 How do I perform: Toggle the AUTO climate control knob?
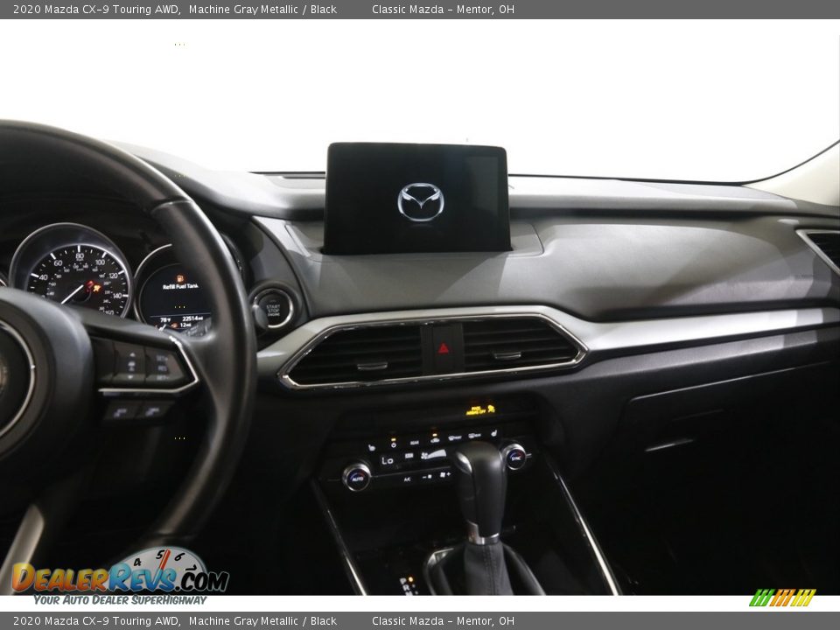(357, 478)
